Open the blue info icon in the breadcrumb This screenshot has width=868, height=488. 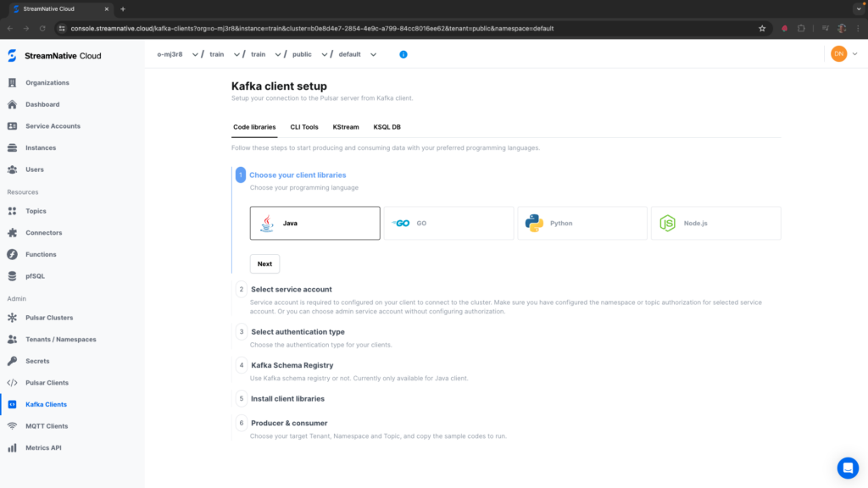(403, 54)
